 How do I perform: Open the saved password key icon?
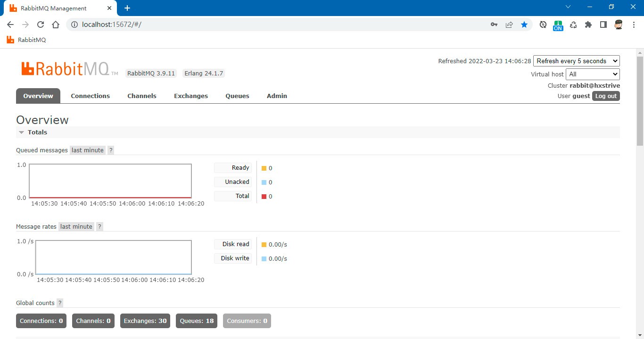(x=494, y=25)
